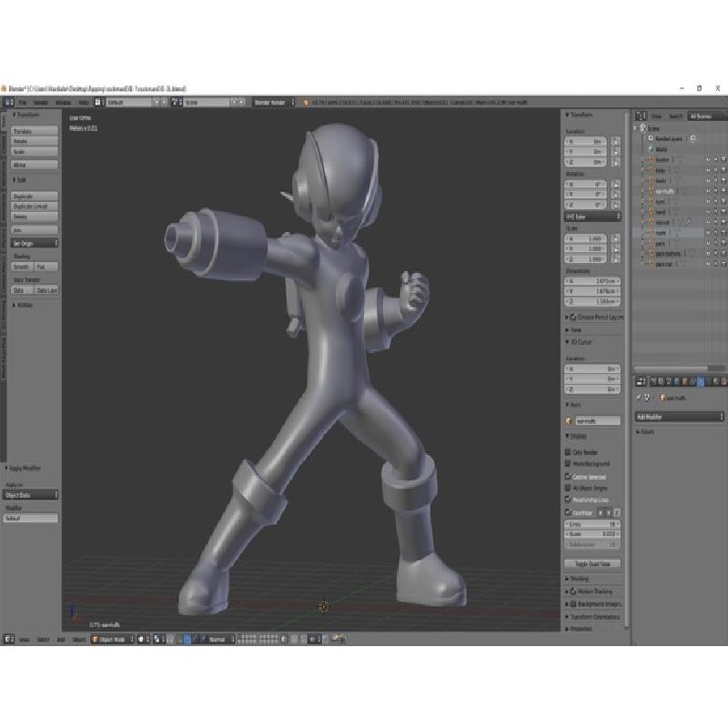Toggle the Relationship Lines checkbox
The width and height of the screenshot is (728, 728).
pyautogui.click(x=569, y=500)
